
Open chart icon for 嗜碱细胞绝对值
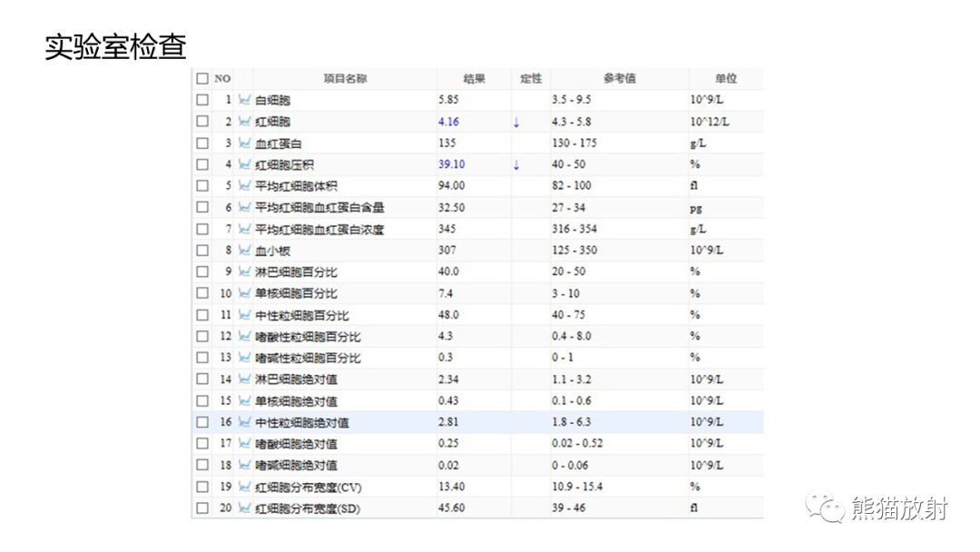tap(244, 465)
